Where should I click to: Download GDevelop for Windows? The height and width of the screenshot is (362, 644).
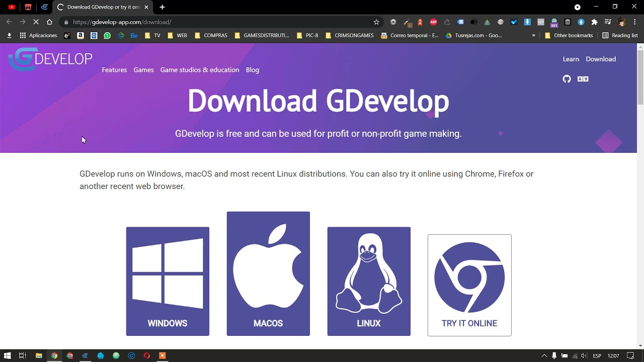[x=168, y=281]
